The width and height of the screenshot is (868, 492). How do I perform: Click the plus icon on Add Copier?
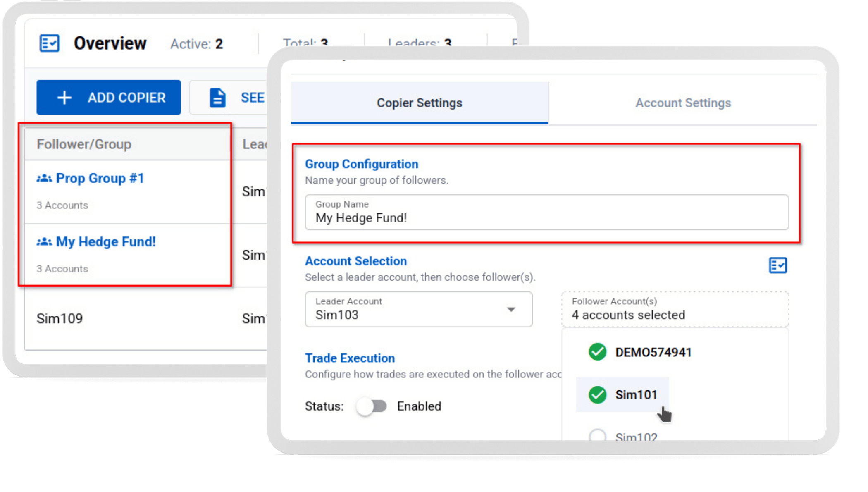pyautogui.click(x=64, y=98)
